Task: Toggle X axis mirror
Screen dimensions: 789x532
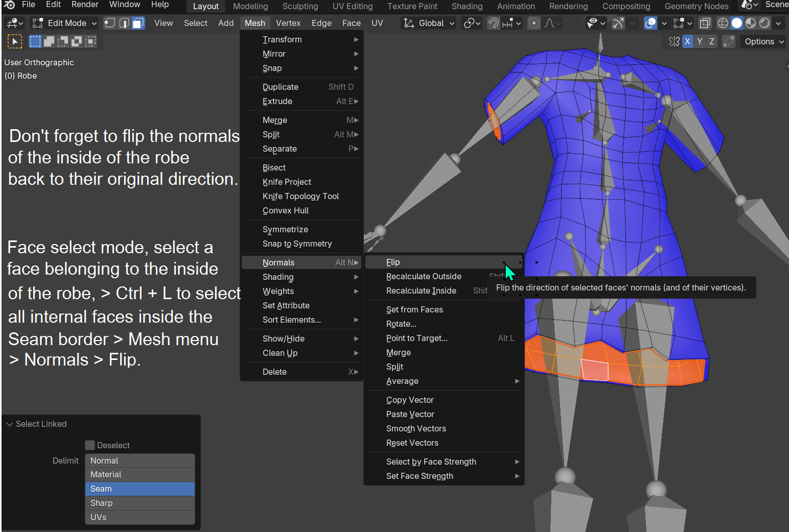Action: coord(687,41)
